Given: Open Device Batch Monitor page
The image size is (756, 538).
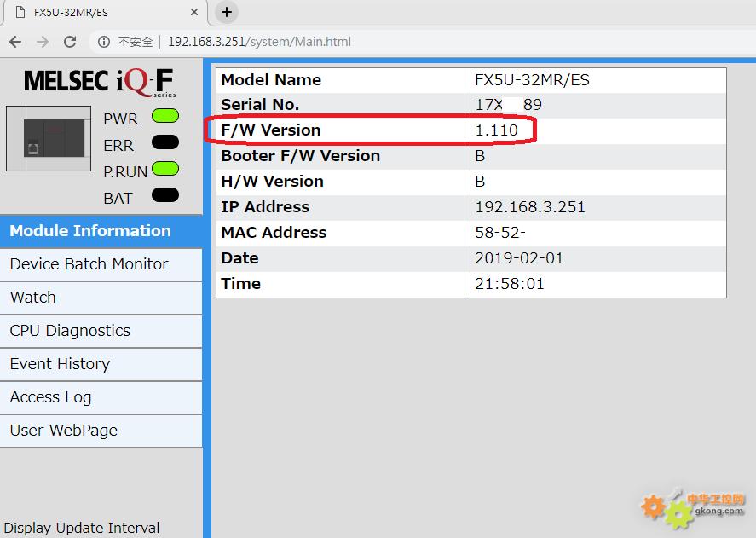Looking at the screenshot, I should click(101, 264).
